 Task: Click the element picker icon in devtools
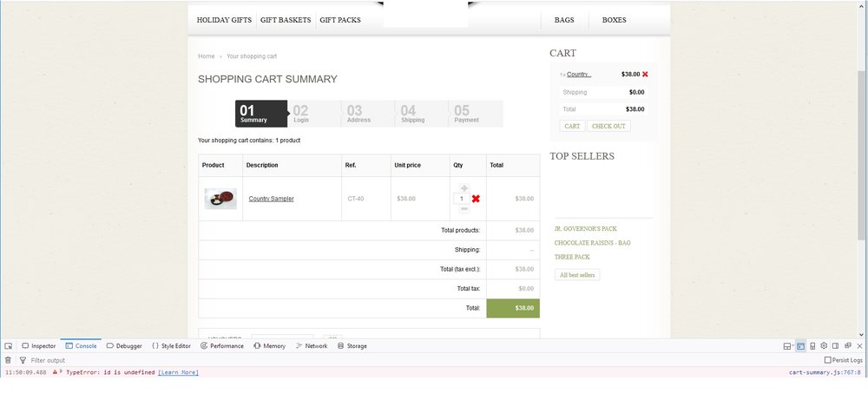(9, 346)
